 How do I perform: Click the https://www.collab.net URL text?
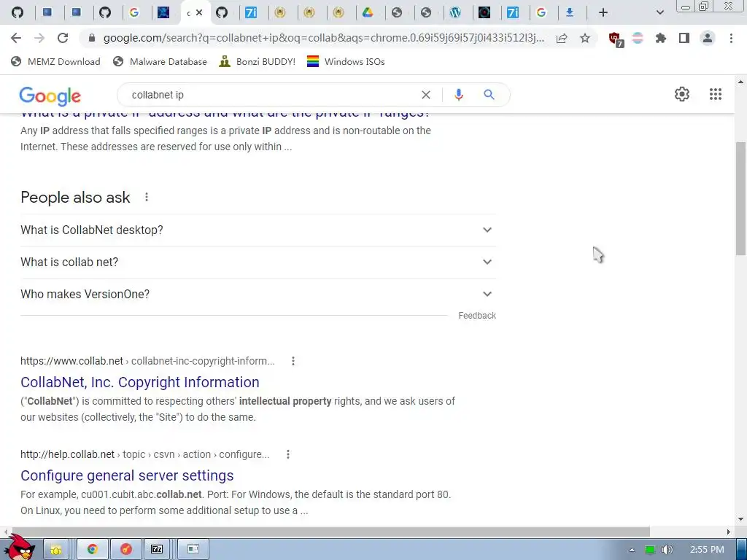71,361
